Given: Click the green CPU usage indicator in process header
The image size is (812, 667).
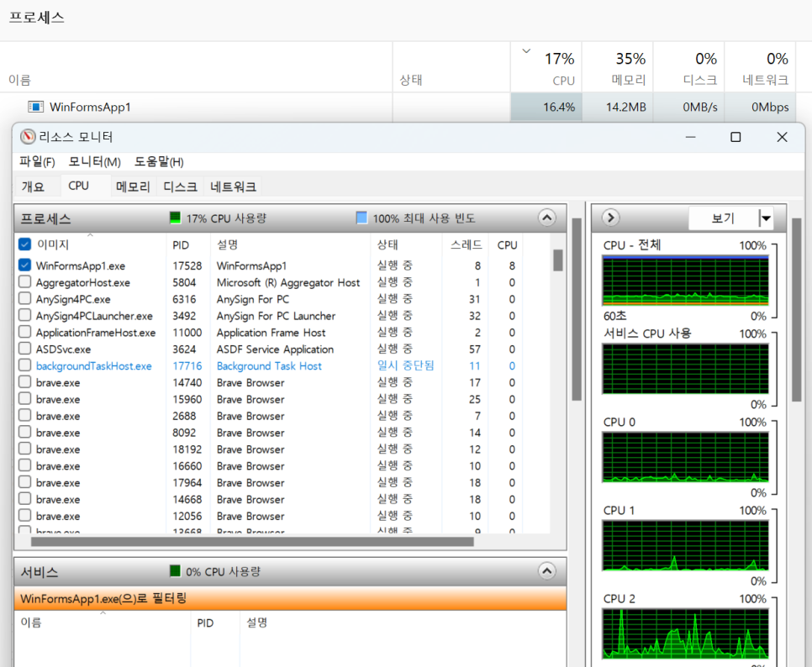Looking at the screenshot, I should (175, 218).
